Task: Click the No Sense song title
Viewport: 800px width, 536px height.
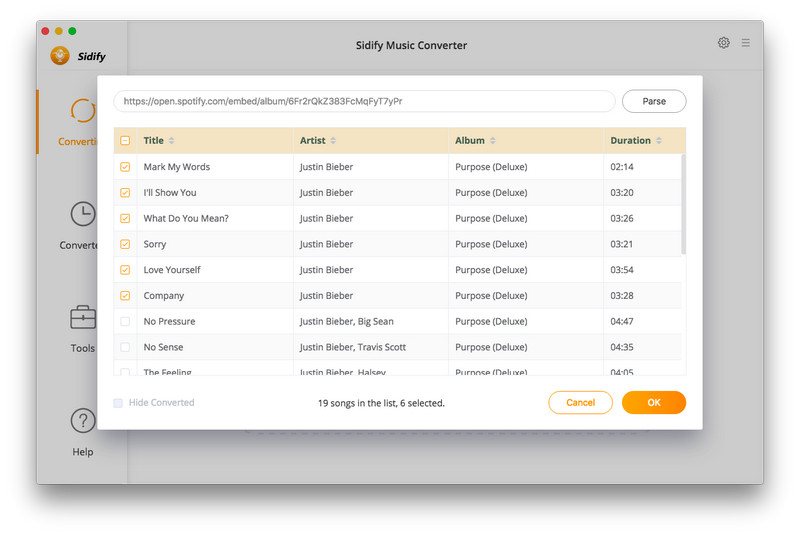Action: point(163,347)
